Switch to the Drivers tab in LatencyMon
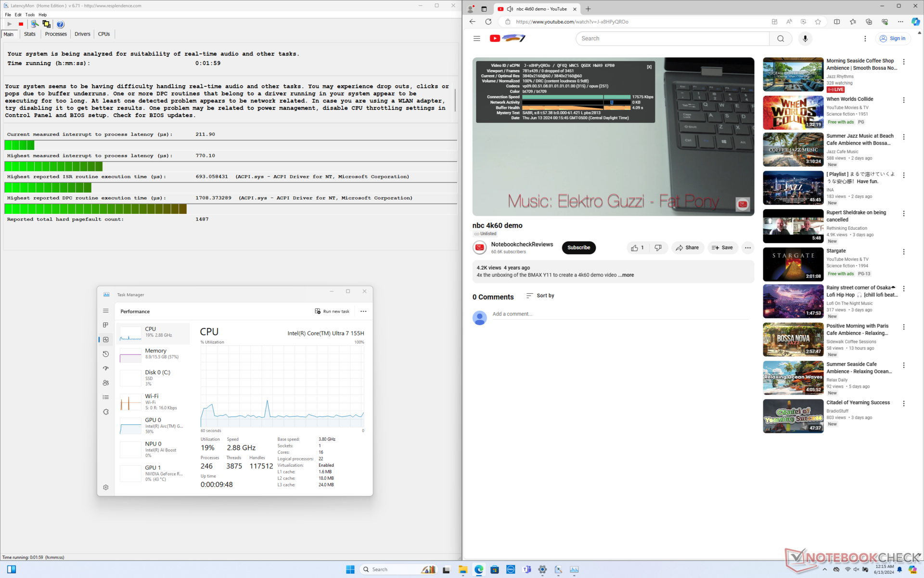 point(82,34)
